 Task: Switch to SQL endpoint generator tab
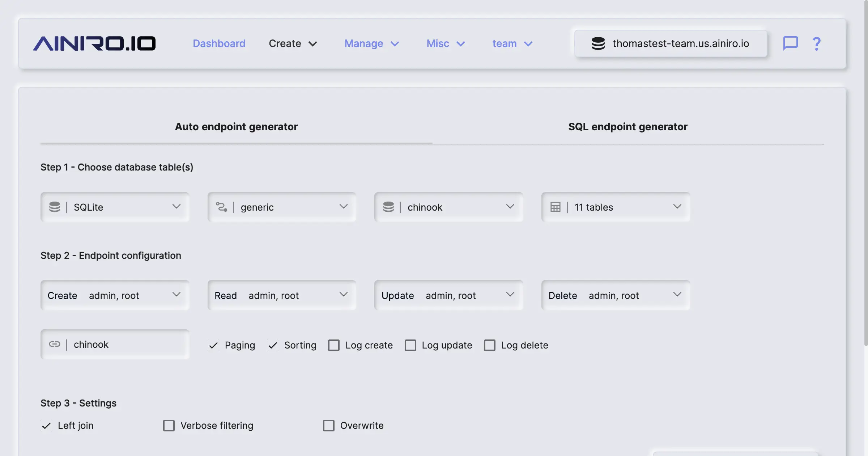628,127
